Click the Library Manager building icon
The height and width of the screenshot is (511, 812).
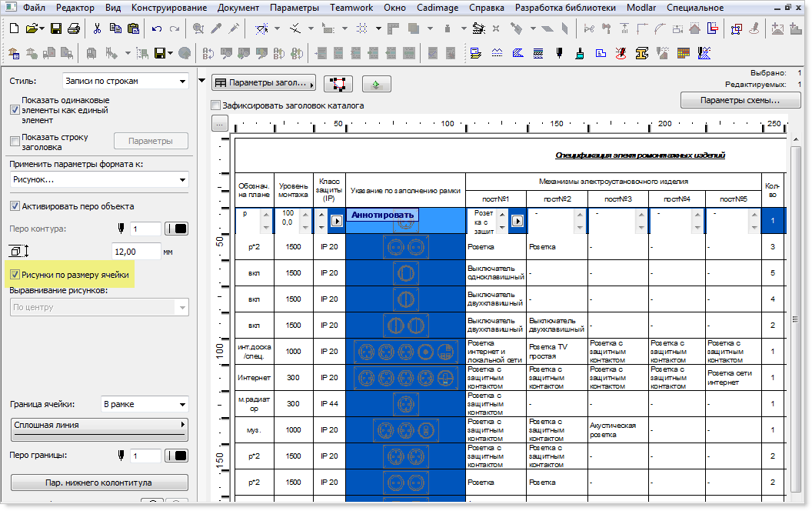coord(14,53)
